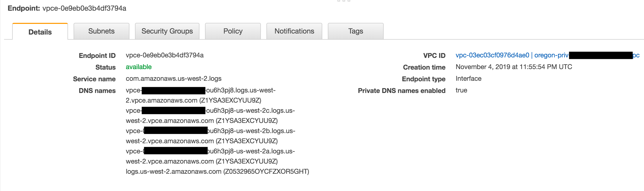The image size is (644, 191).
Task: Click the Creation time November 4, 2019 value
Action: pyautogui.click(x=514, y=67)
